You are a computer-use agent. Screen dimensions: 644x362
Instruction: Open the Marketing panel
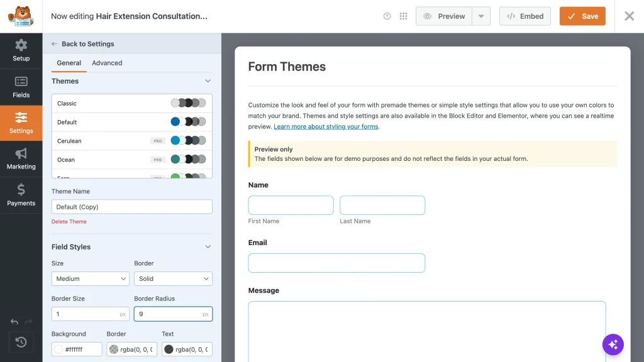(x=21, y=159)
